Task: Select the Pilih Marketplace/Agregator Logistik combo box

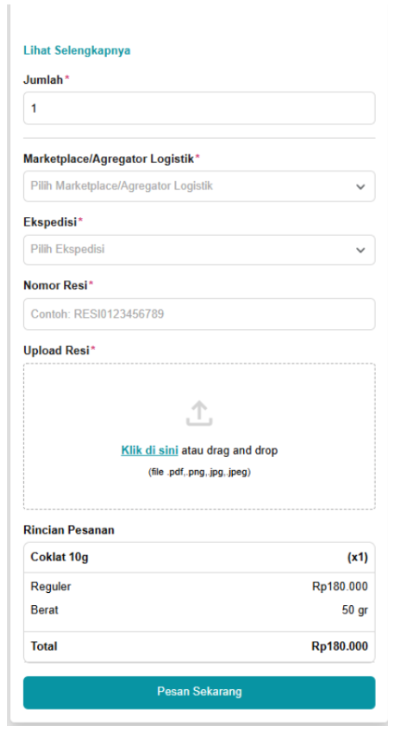Action: pyautogui.click(x=199, y=186)
